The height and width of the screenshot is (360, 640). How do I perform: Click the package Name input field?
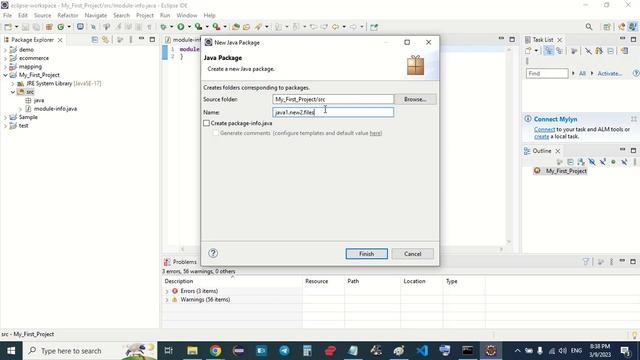pos(333,112)
